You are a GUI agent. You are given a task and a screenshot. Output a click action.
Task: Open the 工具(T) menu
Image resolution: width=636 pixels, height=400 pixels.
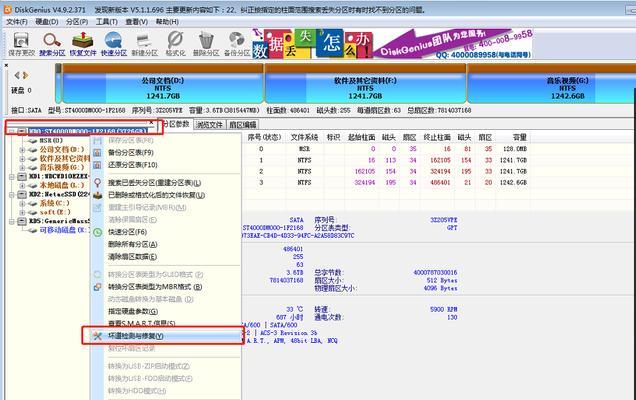(107, 22)
